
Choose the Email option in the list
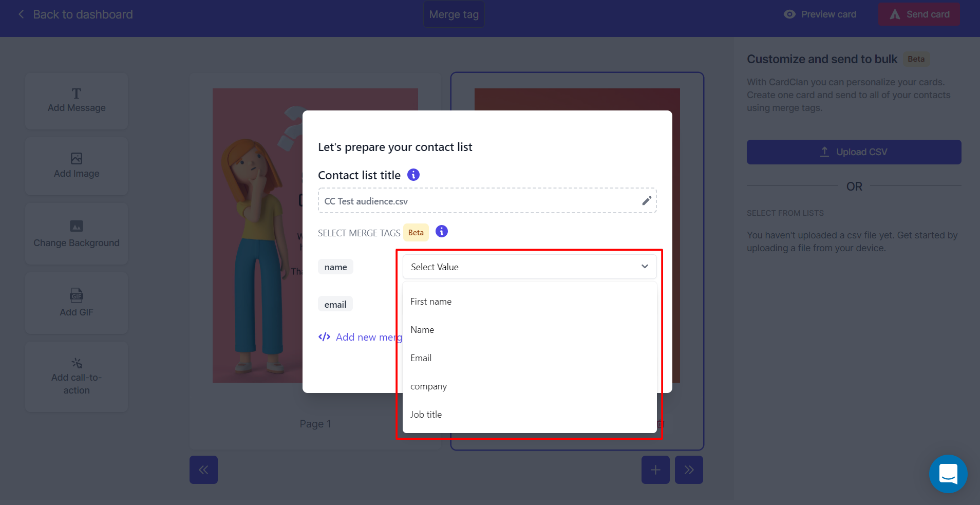tap(530, 358)
